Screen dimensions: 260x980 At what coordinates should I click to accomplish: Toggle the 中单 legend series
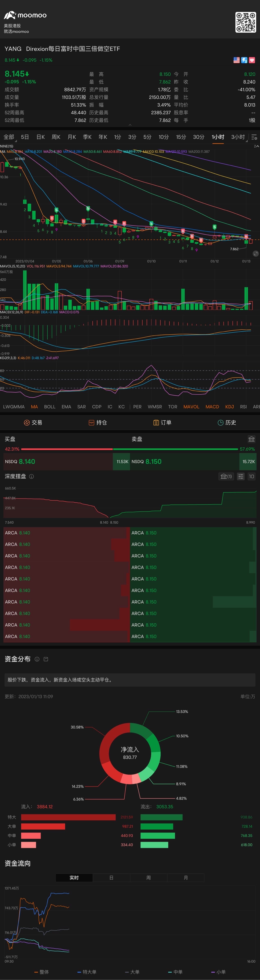point(175,972)
